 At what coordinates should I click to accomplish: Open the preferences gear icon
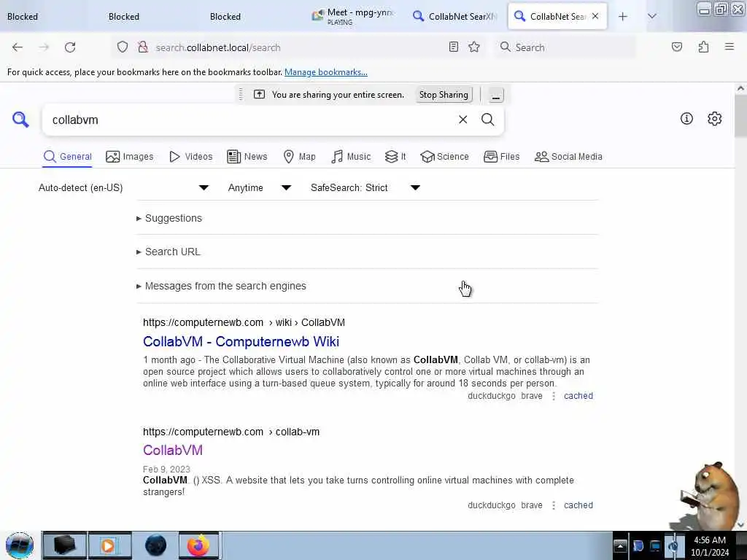point(715,119)
